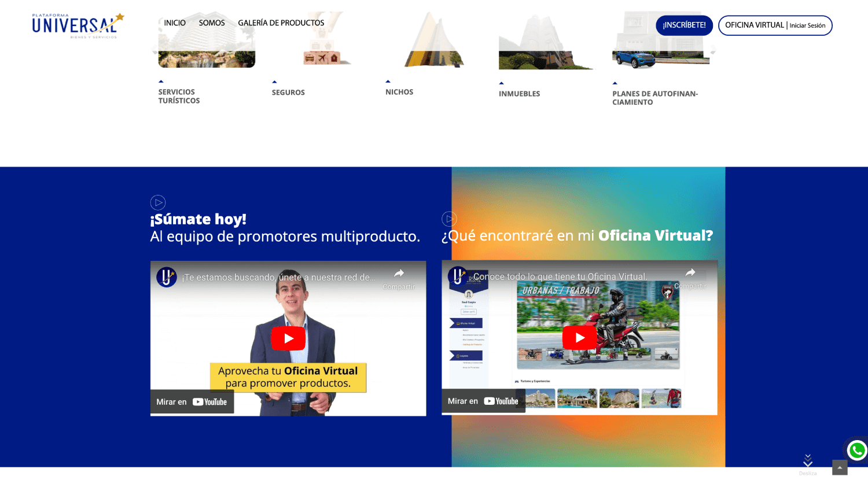Click the Plataforma Universal logo
Screen dimensions: 868x480
(78, 26)
